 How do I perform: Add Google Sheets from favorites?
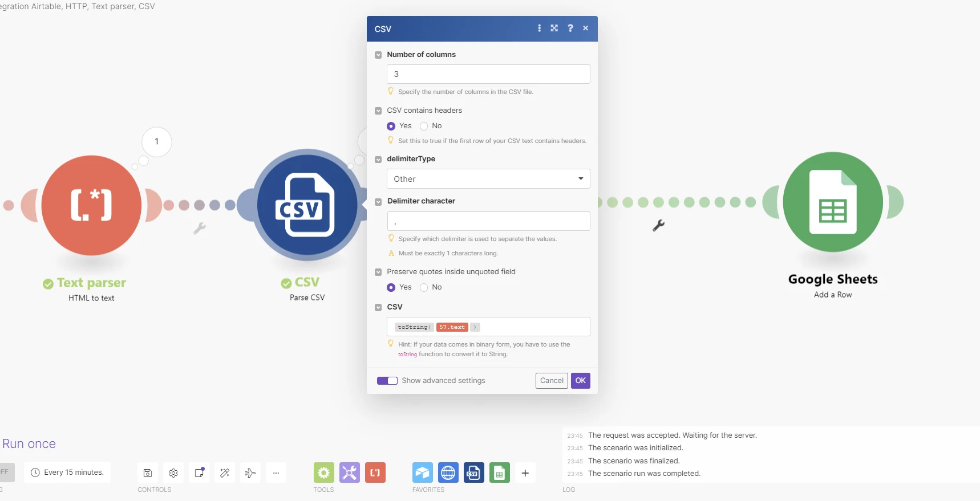tap(500, 473)
